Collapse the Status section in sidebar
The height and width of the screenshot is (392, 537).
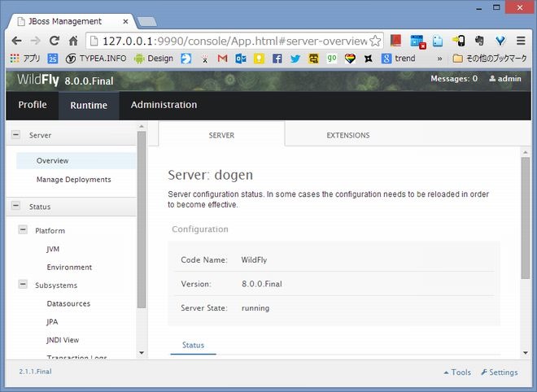tap(15, 207)
